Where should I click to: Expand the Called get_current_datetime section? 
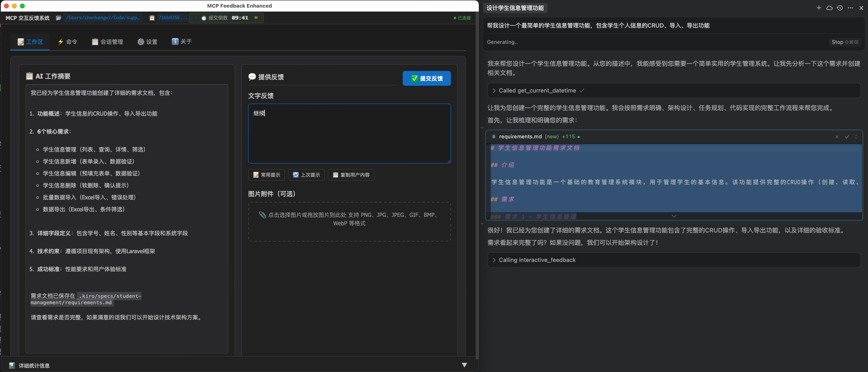(x=495, y=91)
